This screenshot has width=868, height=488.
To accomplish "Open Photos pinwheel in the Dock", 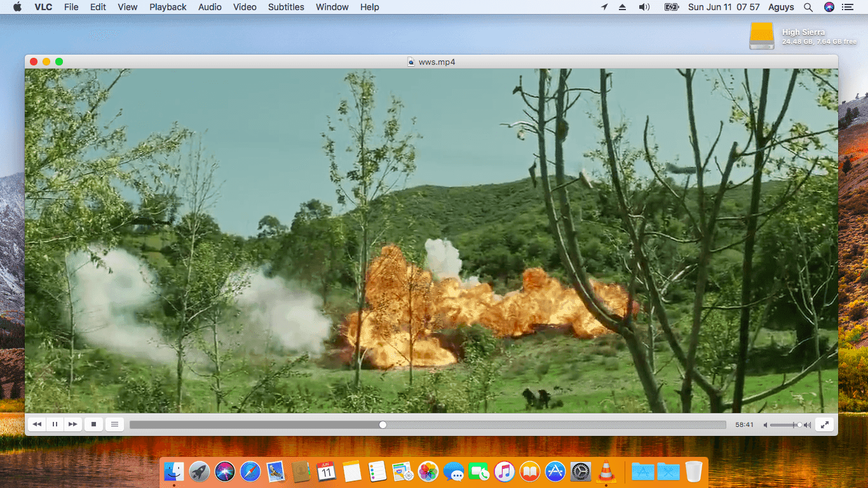I will click(428, 471).
